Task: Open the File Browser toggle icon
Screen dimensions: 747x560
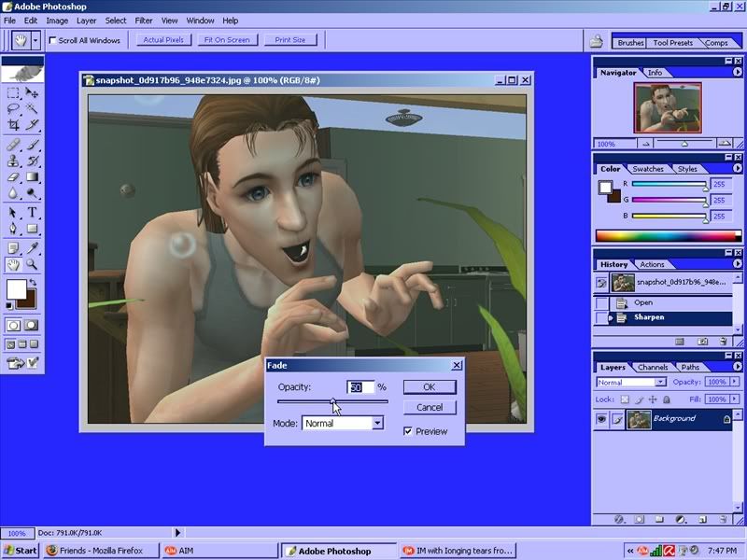Action: coord(596,41)
